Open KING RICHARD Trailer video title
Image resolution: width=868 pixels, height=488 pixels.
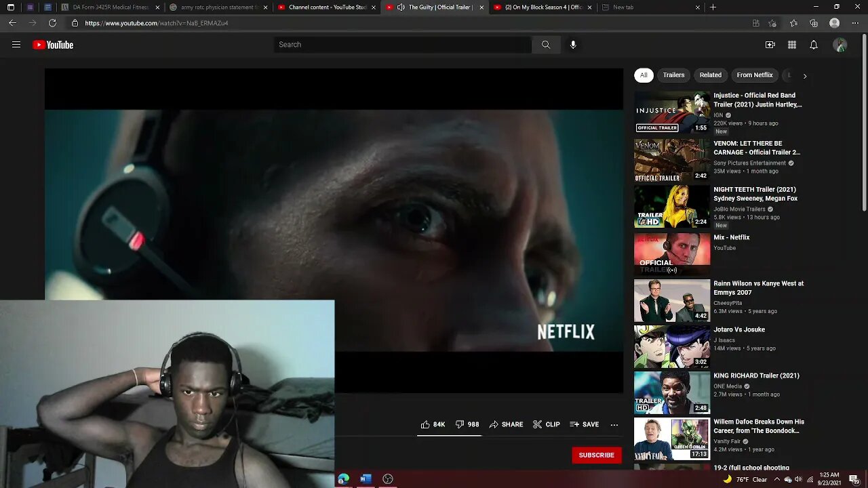click(756, 375)
